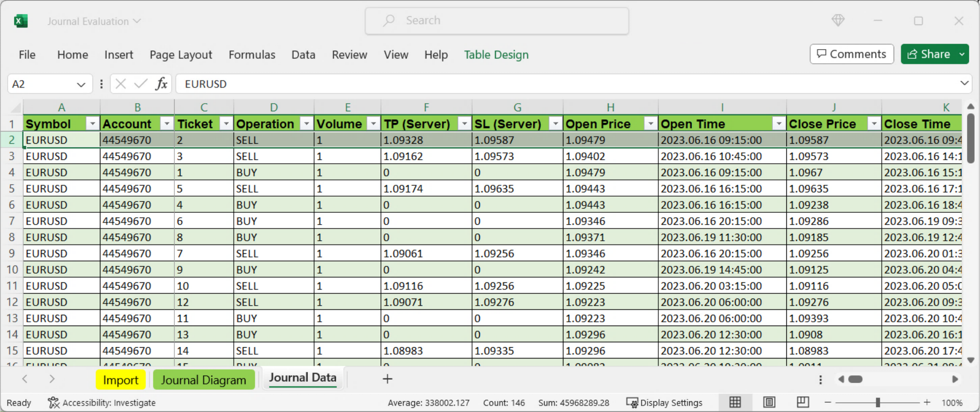Switch to Page Break Preview icon
This screenshot has height=412, width=980.
[x=803, y=402]
